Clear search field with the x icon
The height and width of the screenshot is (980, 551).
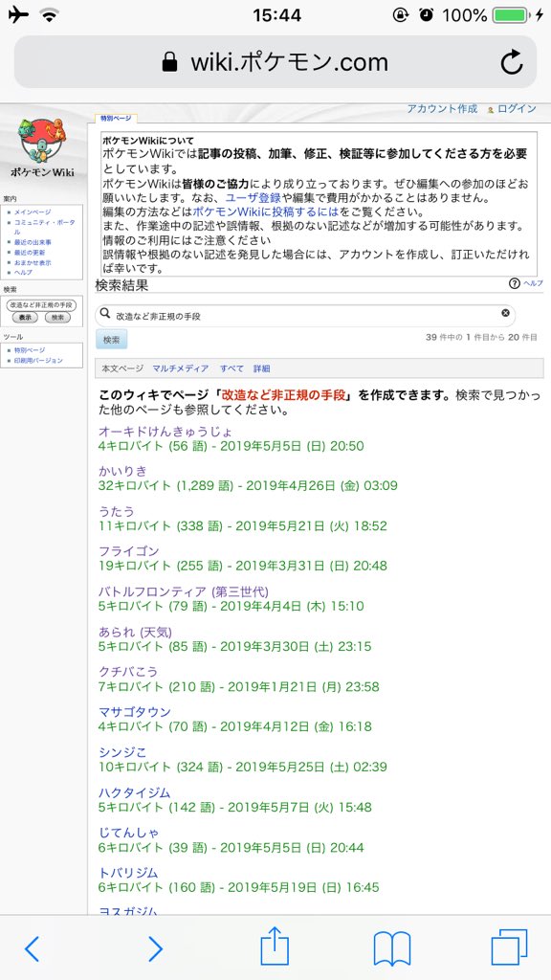pyautogui.click(x=505, y=313)
